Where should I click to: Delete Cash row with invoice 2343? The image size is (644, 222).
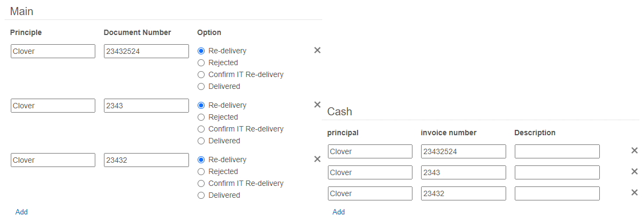click(634, 171)
